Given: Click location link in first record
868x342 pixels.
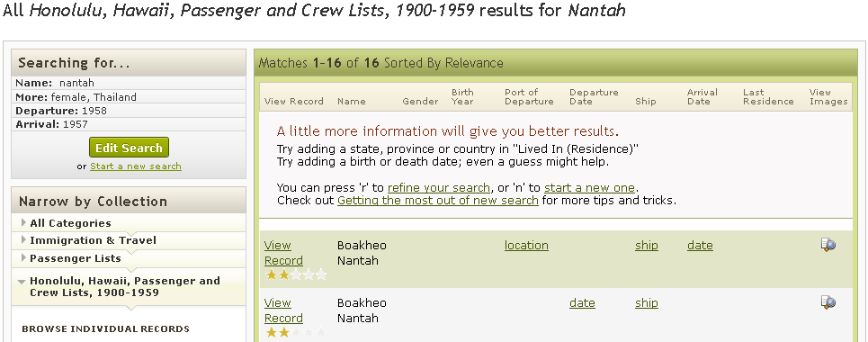Looking at the screenshot, I should coord(526,246).
